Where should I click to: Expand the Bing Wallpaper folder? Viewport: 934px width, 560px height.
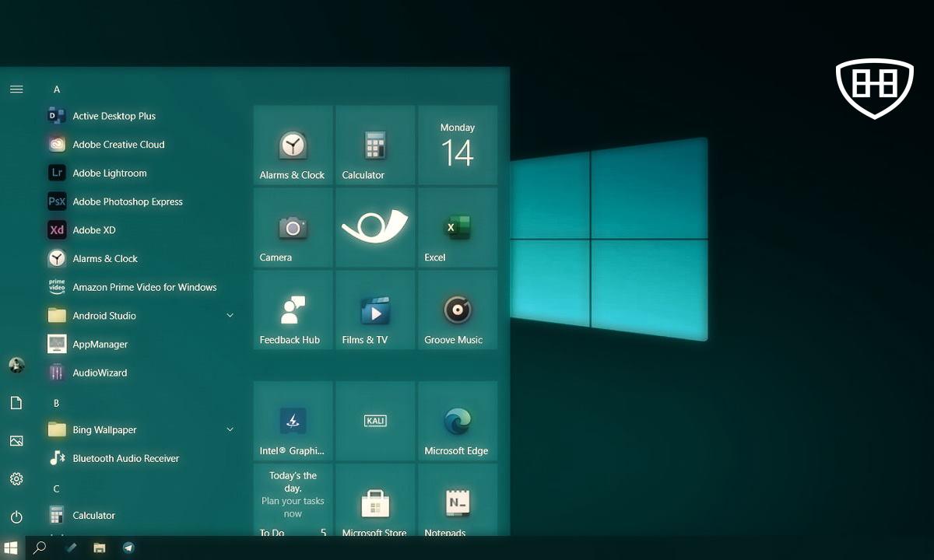[230, 430]
